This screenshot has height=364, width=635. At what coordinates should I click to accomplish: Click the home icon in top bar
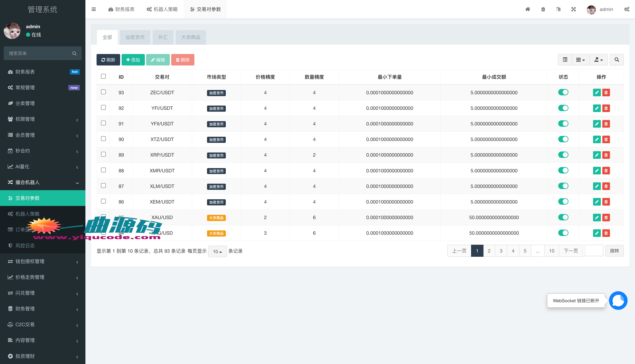coord(527,9)
